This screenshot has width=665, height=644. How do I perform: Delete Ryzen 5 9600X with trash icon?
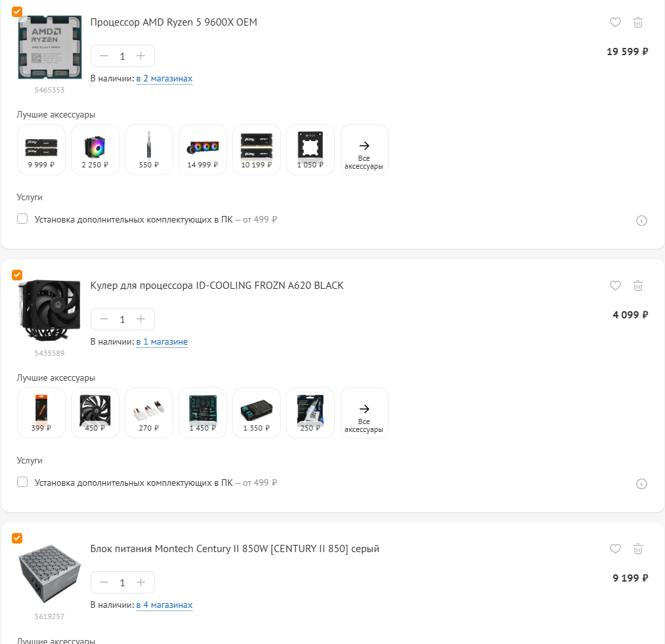638,22
